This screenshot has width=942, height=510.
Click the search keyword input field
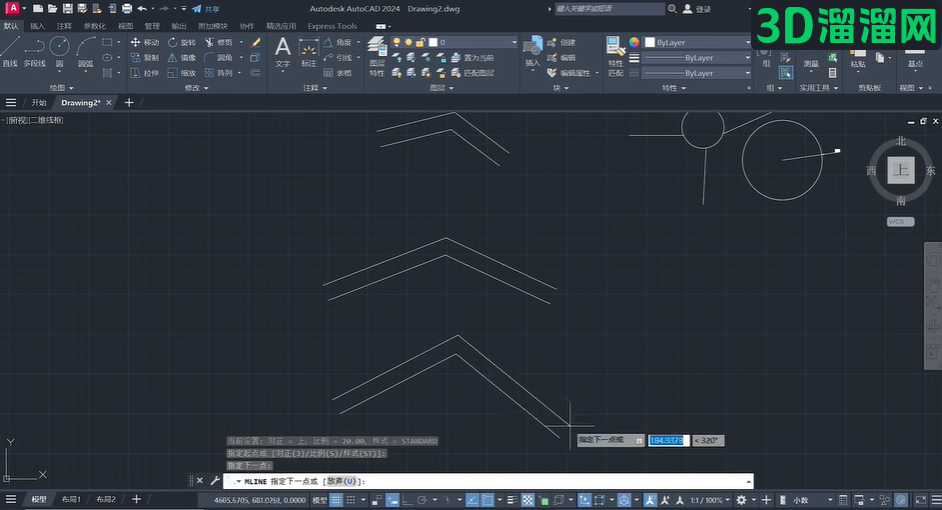(609, 8)
